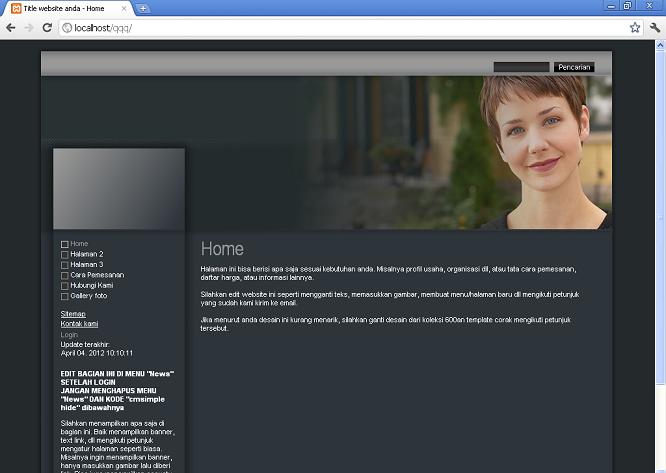Open the Hubungi Kami menu item

pos(92,285)
